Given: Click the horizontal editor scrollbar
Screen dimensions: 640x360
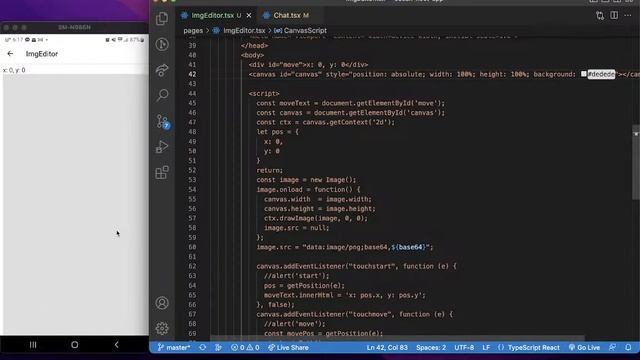Looking at the screenshot, I should tap(398, 338).
